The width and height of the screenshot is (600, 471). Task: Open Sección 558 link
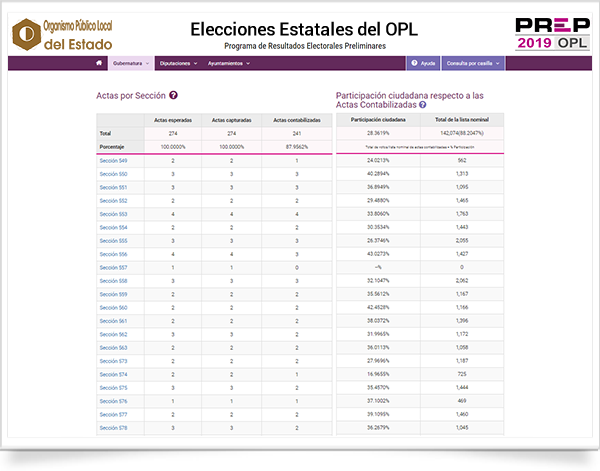point(113,281)
